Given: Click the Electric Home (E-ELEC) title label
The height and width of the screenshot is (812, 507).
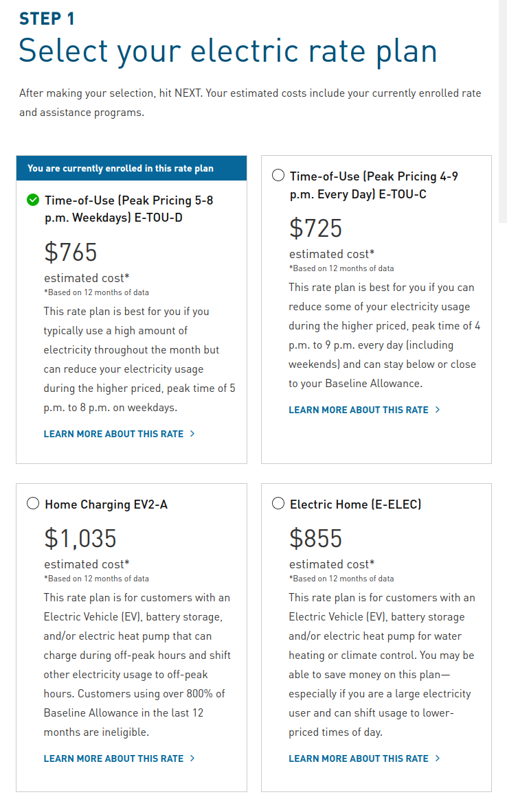Looking at the screenshot, I should point(355,504).
